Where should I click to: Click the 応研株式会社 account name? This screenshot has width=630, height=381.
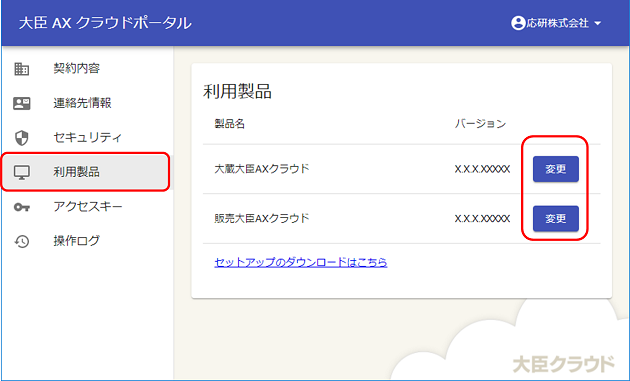(558, 23)
